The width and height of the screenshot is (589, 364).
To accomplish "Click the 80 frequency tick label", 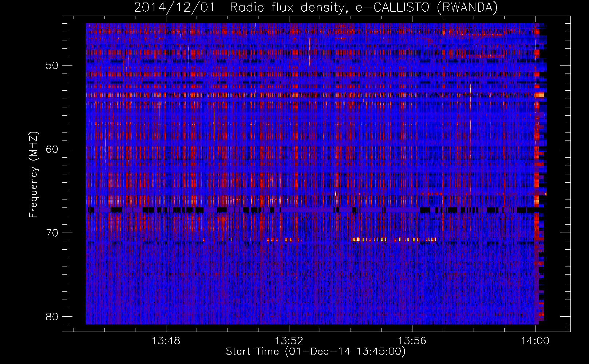I will coord(52,317).
